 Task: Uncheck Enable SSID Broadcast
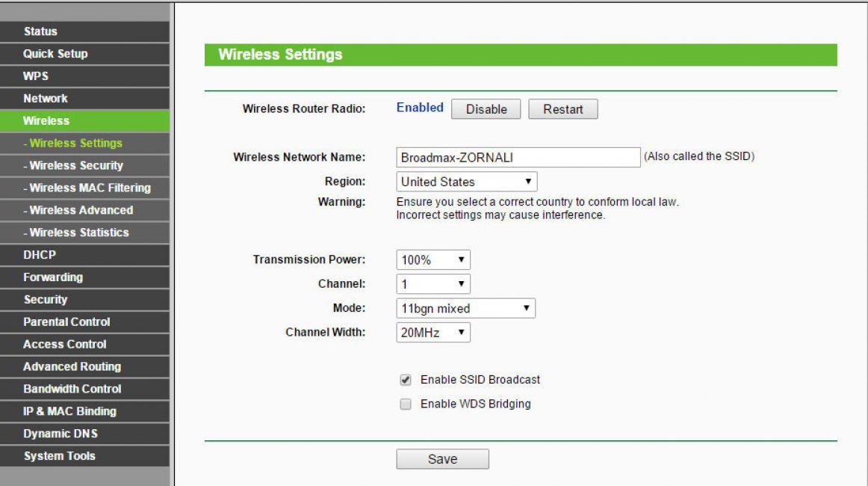pos(406,380)
